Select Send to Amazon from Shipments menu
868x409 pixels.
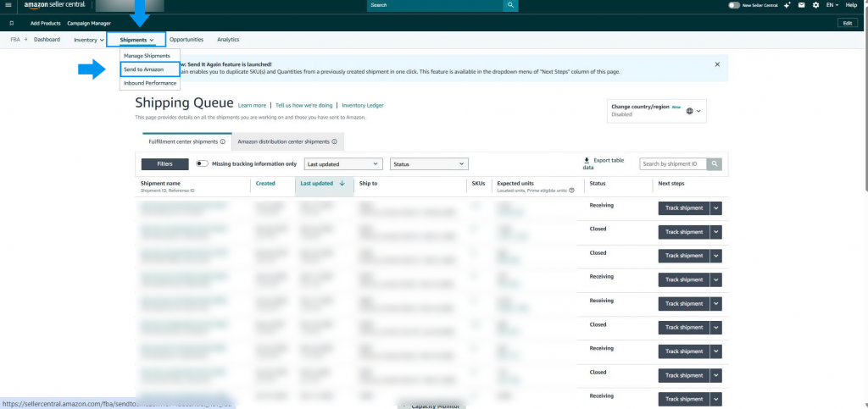point(143,69)
